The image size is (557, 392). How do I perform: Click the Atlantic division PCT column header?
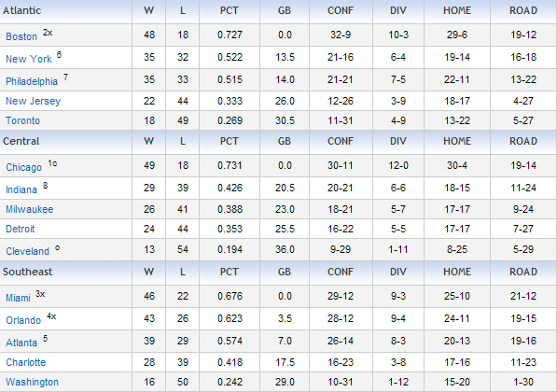(230, 10)
